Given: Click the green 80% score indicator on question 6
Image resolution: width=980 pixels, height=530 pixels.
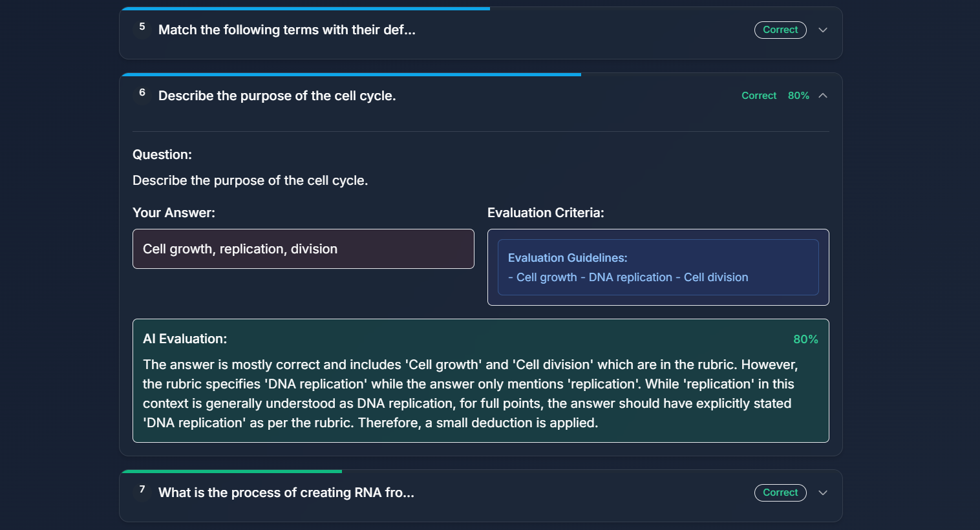Looking at the screenshot, I should [798, 95].
